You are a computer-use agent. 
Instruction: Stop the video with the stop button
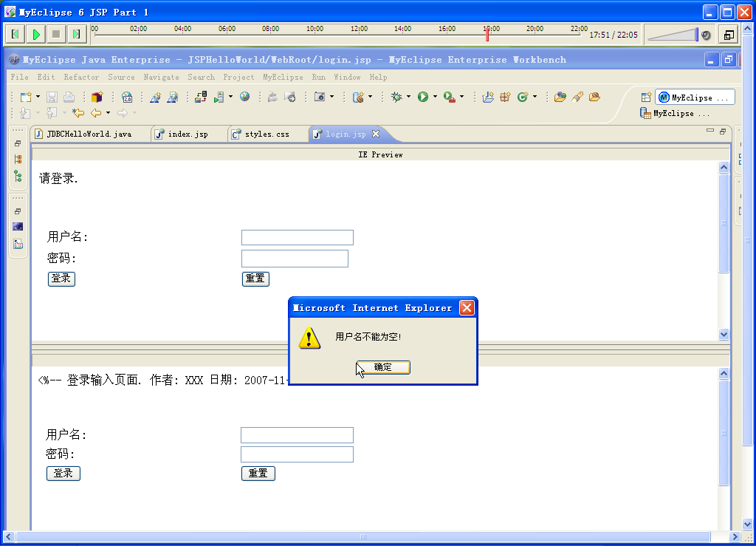[x=56, y=34]
